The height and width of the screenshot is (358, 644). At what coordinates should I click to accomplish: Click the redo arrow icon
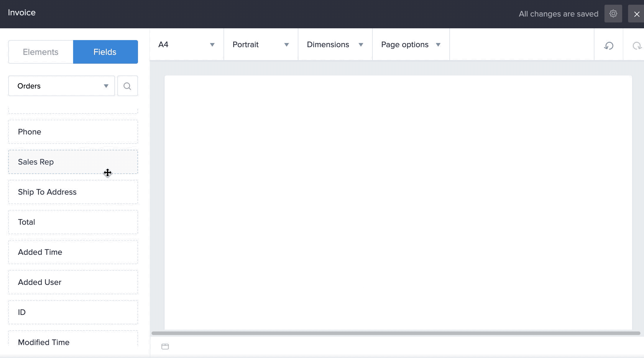click(636, 45)
